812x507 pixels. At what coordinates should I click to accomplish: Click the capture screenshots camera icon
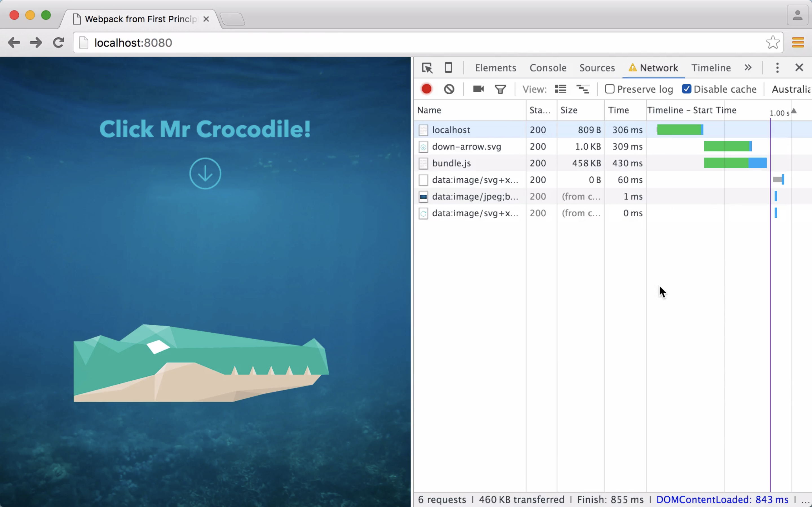point(478,89)
